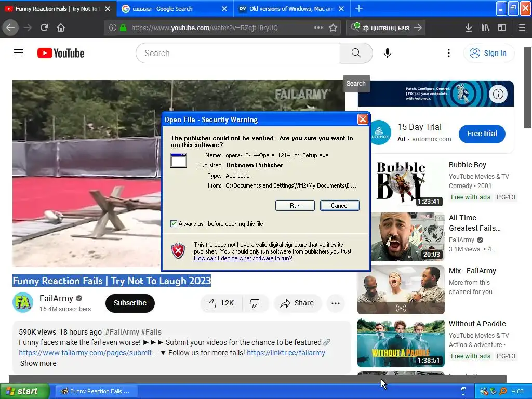Open How can I decide what software link
Screen dimensions: 532x399
[243, 258]
